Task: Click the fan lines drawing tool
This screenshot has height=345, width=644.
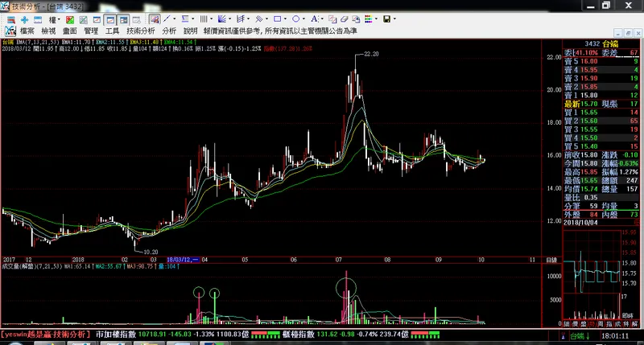Action: pos(223,18)
